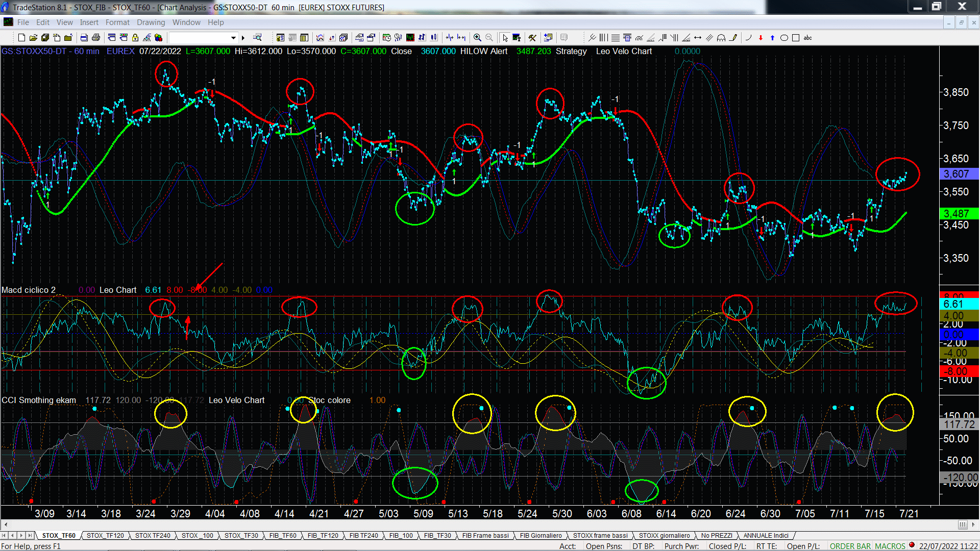
Task: Click the command line go arrow
Action: [243, 38]
